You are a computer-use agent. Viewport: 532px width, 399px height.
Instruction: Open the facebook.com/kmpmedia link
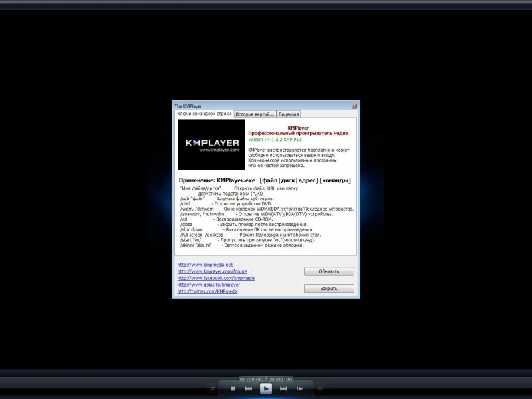215,278
